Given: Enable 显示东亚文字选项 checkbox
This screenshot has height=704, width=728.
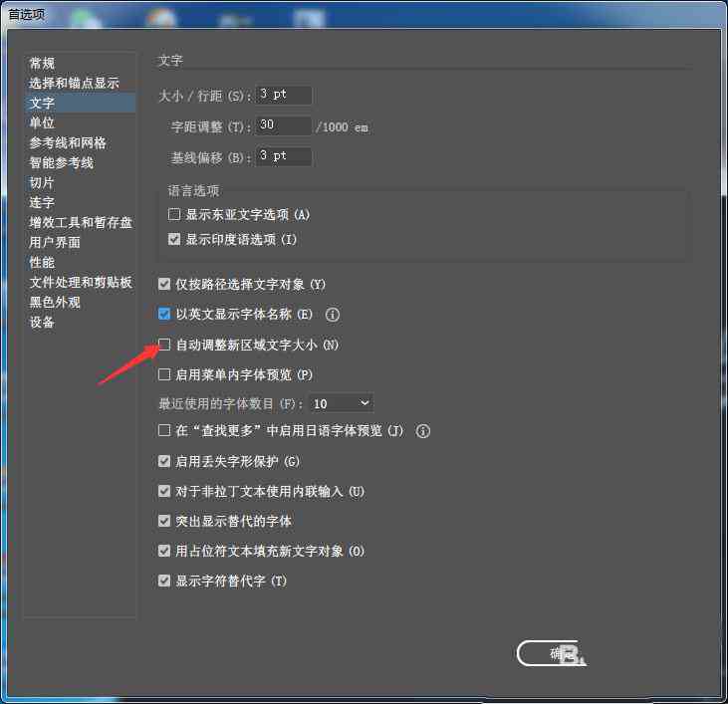Looking at the screenshot, I should click(174, 214).
